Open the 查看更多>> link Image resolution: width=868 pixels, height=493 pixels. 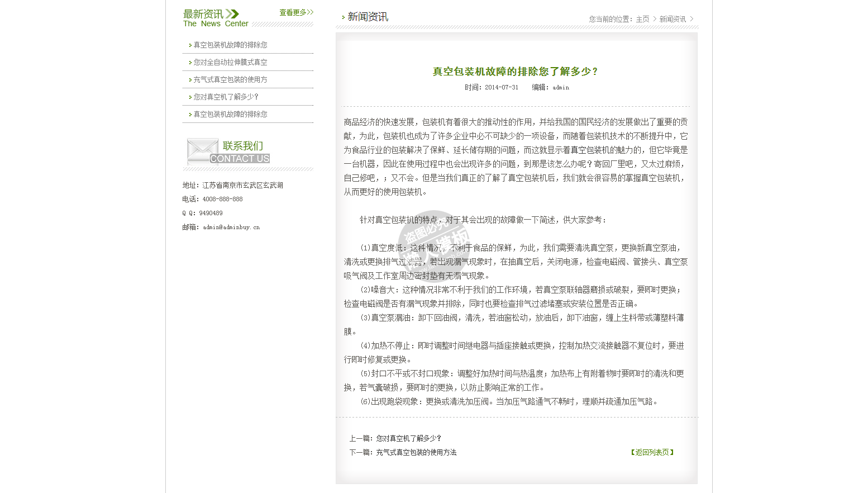(296, 12)
